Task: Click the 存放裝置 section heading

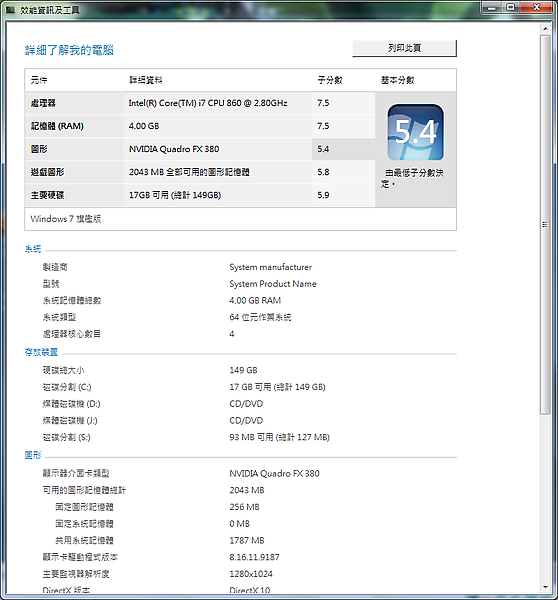Action: (41, 352)
